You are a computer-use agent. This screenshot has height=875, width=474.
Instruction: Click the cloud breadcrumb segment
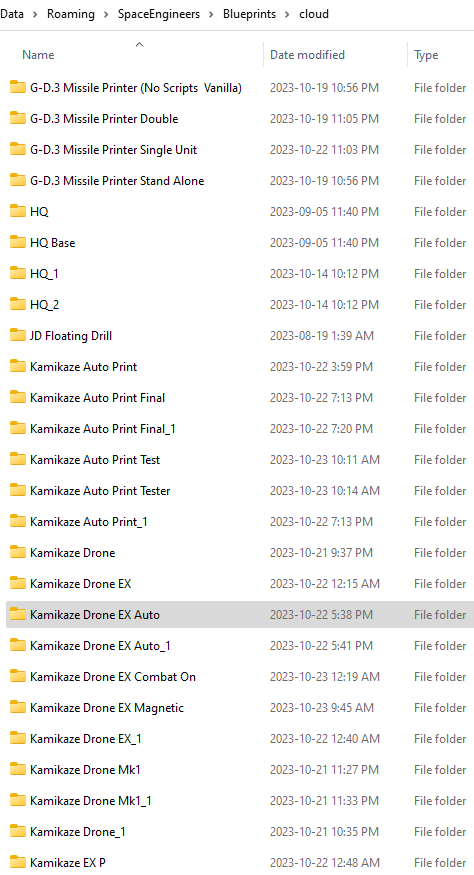[x=314, y=14]
